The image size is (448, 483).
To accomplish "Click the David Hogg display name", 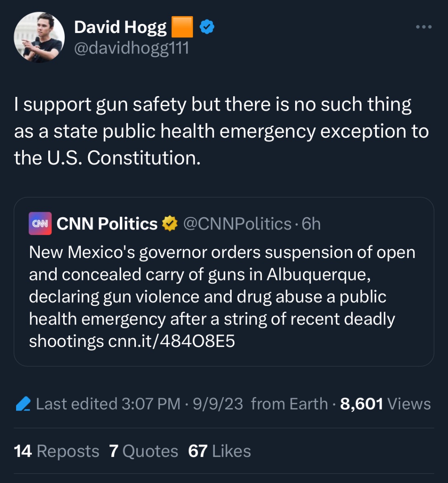I will pyautogui.click(x=120, y=27).
